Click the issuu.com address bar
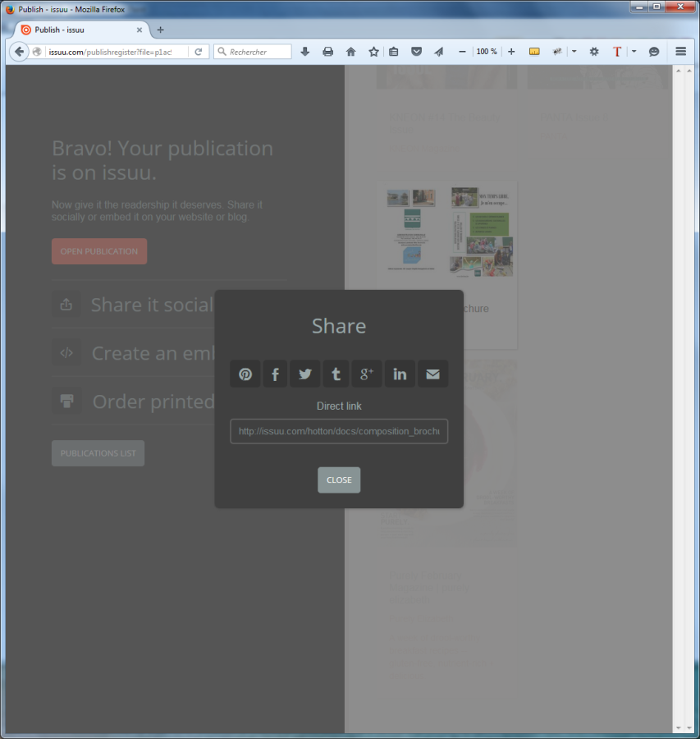This screenshot has width=700, height=739. [118, 52]
